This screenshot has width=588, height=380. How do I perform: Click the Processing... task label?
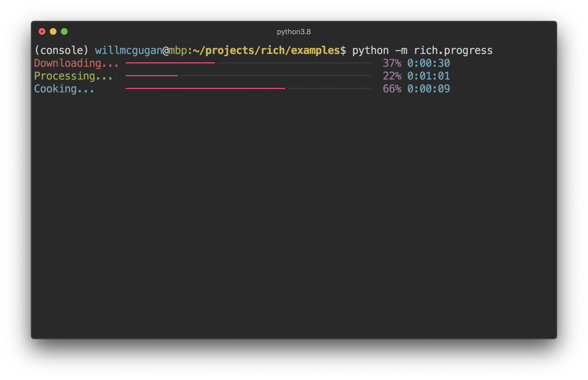(73, 76)
